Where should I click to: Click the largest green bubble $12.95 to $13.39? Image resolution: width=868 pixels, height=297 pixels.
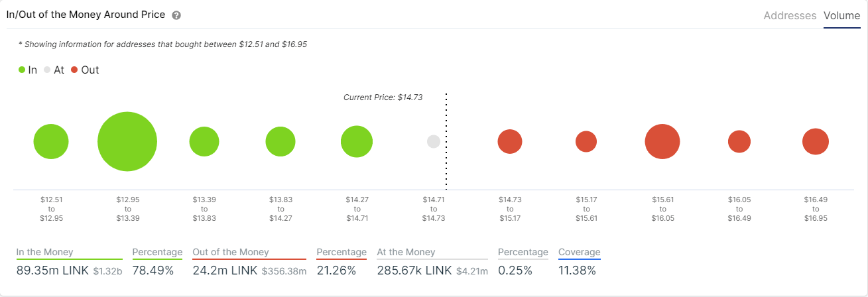point(127,141)
